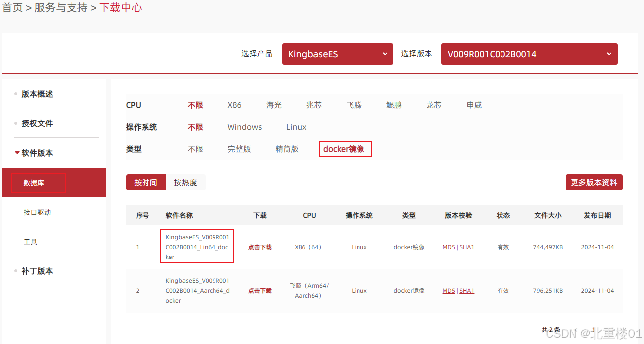644x344 pixels.
Task: Click 下载中心 breadcrumb link
Action: (x=121, y=7)
